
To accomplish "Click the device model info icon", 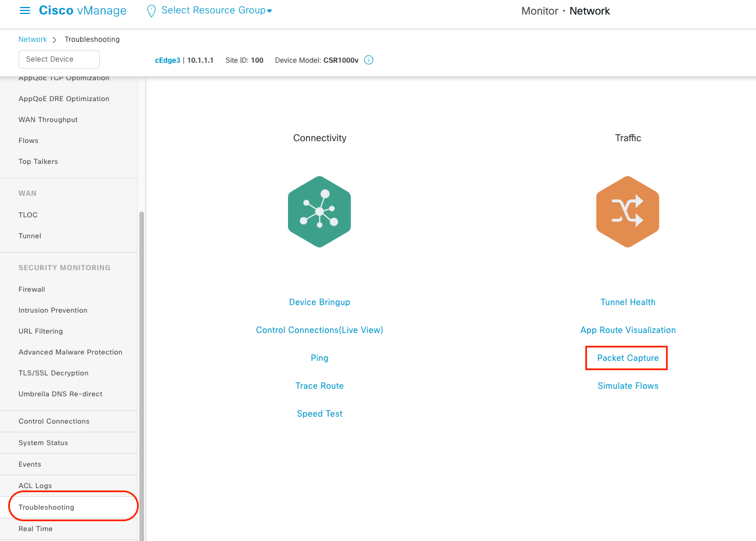I will [369, 60].
